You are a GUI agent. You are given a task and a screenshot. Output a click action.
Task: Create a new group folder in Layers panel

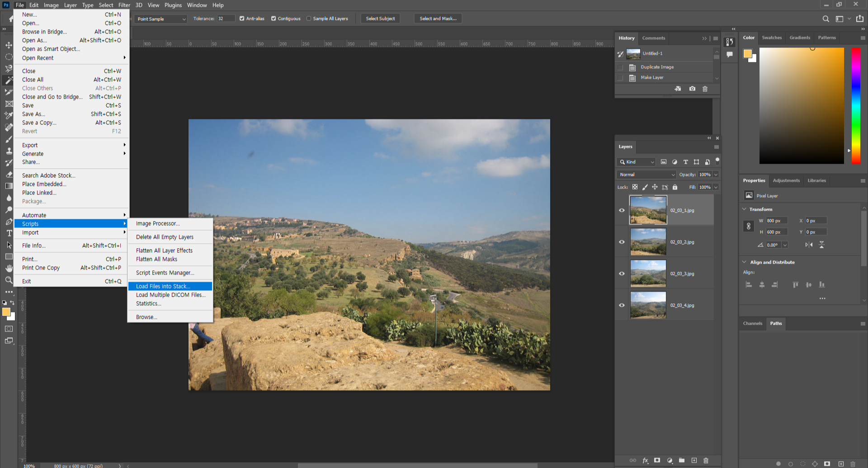[682, 460]
